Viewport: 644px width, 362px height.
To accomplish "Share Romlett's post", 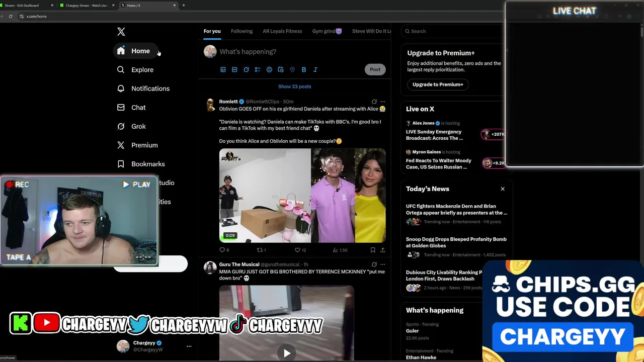I will coord(382,250).
